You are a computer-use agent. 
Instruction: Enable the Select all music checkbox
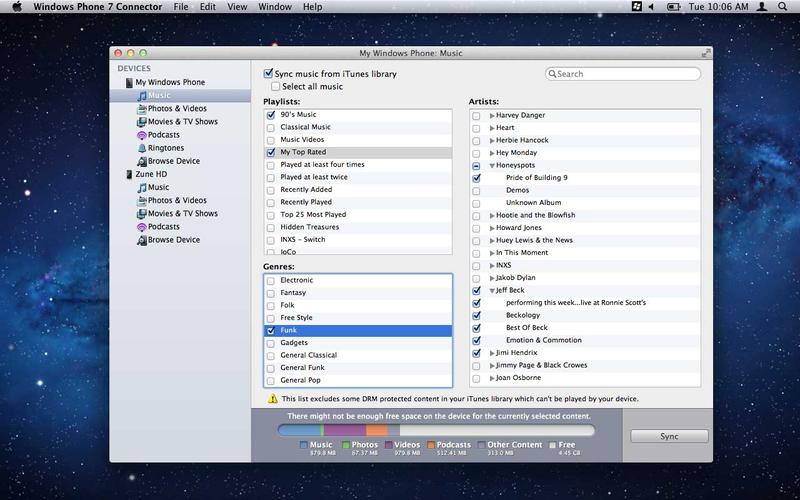(275, 87)
